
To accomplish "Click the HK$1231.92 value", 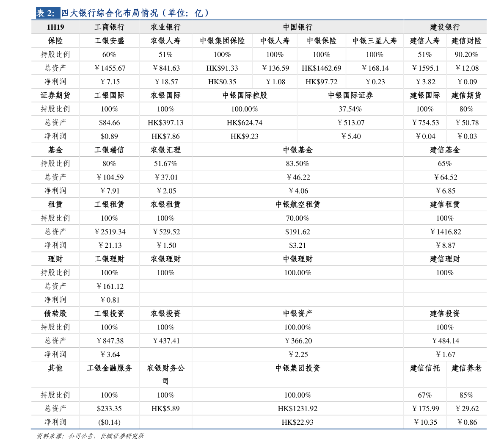I will pyautogui.click(x=297, y=409).
